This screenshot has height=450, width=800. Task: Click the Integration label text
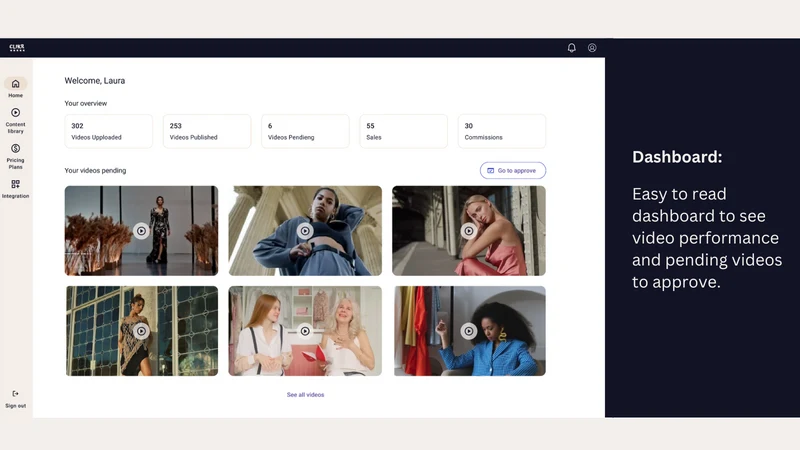(15, 196)
